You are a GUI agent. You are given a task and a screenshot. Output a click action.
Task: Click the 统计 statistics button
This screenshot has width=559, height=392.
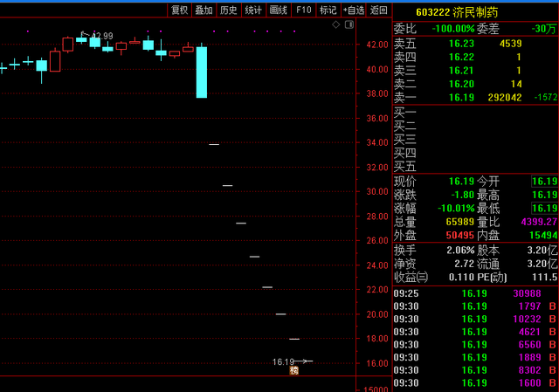(253, 10)
